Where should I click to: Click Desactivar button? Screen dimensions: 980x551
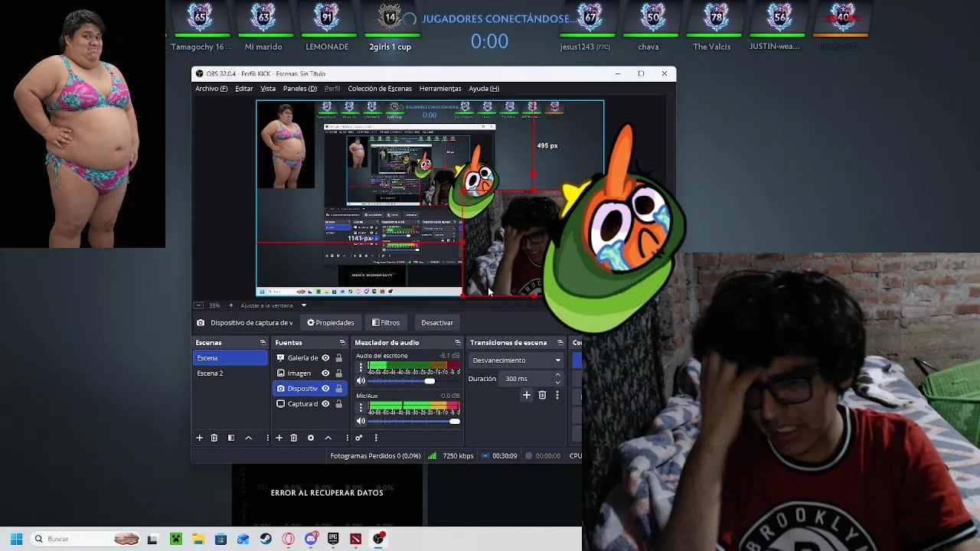click(x=437, y=323)
